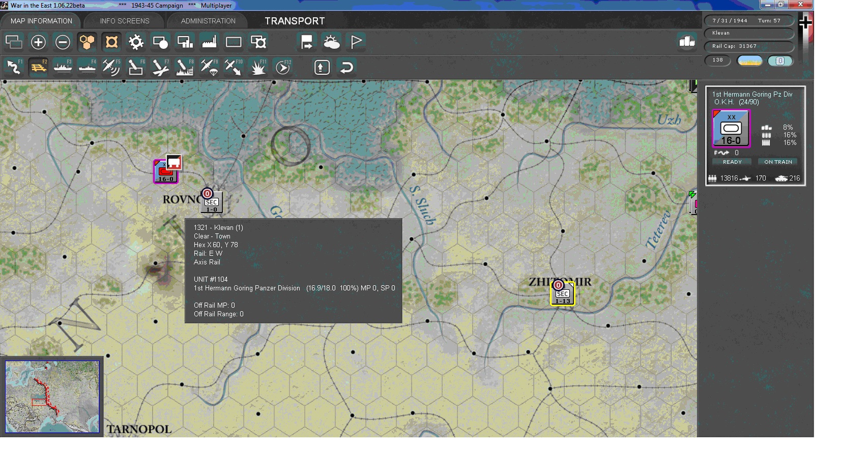Click the 16-0 unit counter in side panel
868x476 pixels.
[x=731, y=128]
